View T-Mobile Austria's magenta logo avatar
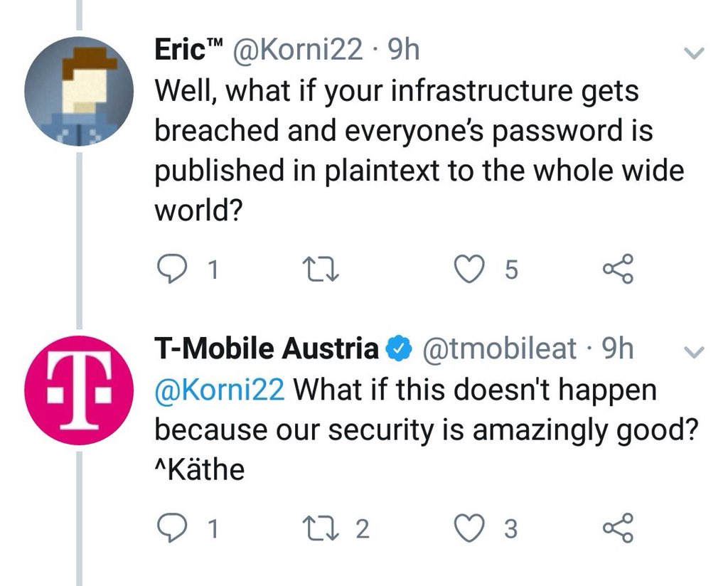The height and width of the screenshot is (586, 728). tap(79, 390)
